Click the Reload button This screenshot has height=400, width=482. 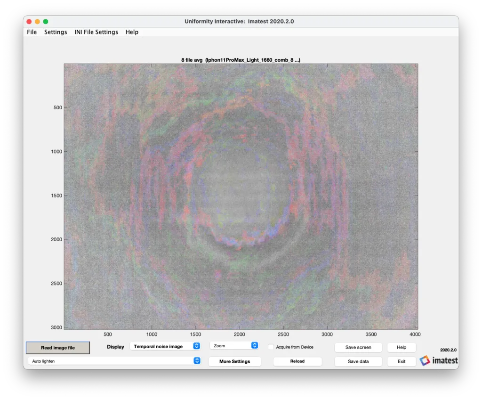pyautogui.click(x=297, y=361)
